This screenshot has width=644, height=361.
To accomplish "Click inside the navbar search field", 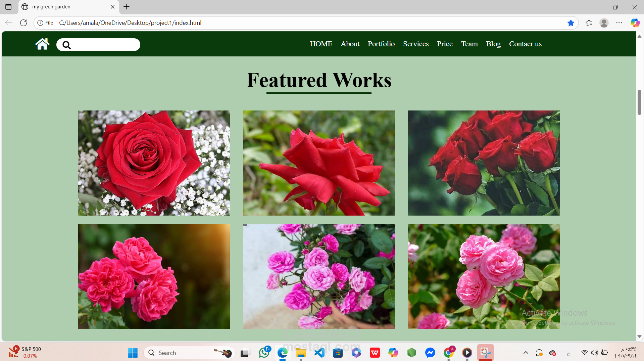I will click(x=98, y=45).
